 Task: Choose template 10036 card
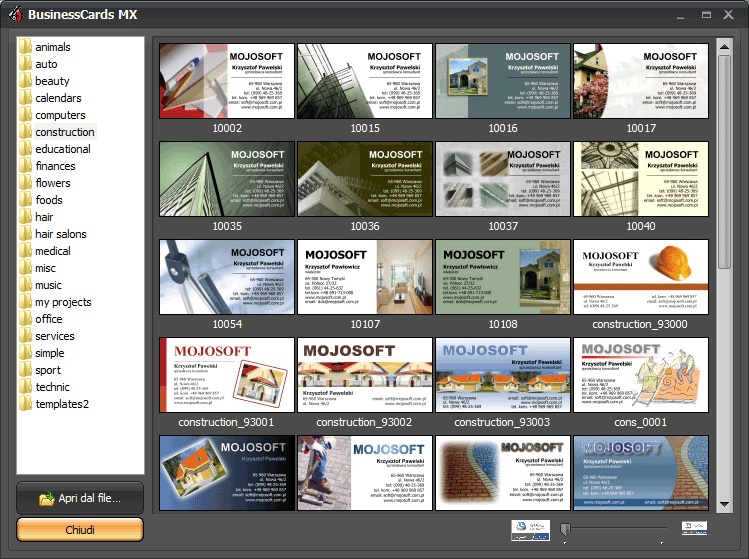click(x=365, y=179)
